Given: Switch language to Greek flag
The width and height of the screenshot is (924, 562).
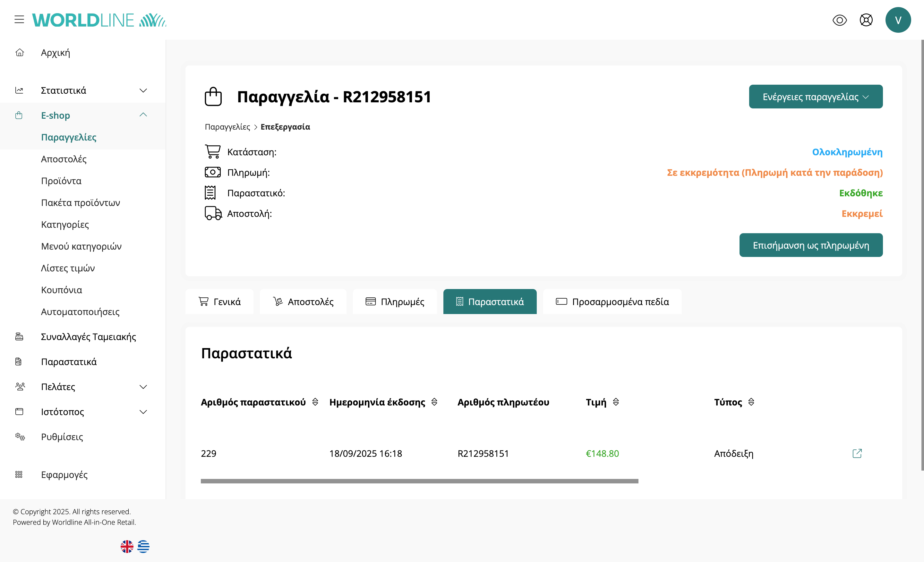Looking at the screenshot, I should tap(143, 546).
